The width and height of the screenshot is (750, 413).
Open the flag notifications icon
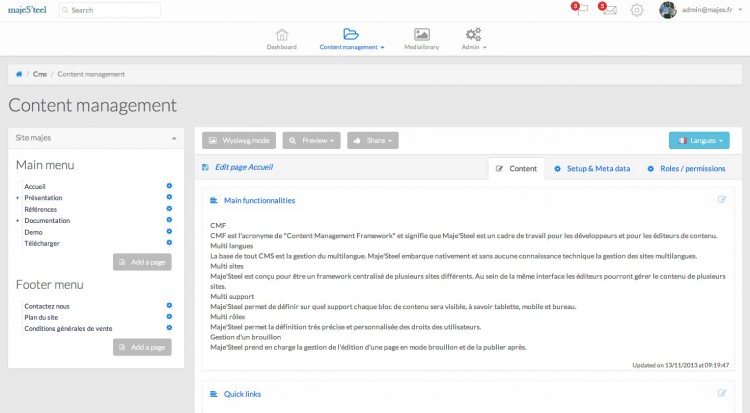tap(581, 10)
